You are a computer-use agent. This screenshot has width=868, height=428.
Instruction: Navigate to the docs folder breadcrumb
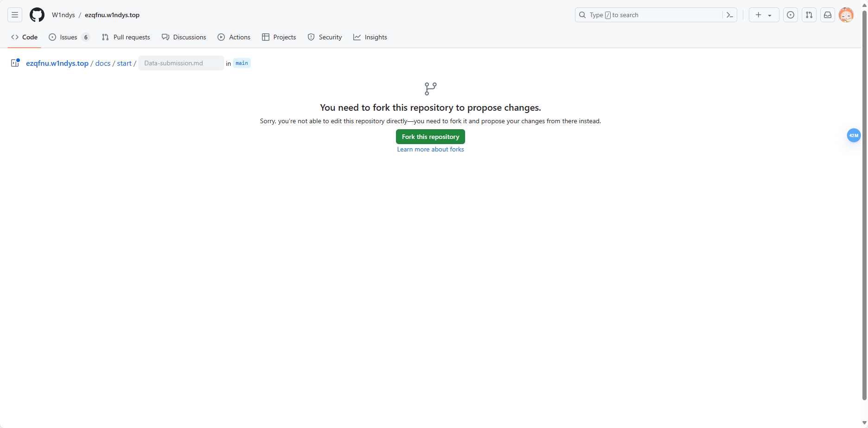[102, 63]
